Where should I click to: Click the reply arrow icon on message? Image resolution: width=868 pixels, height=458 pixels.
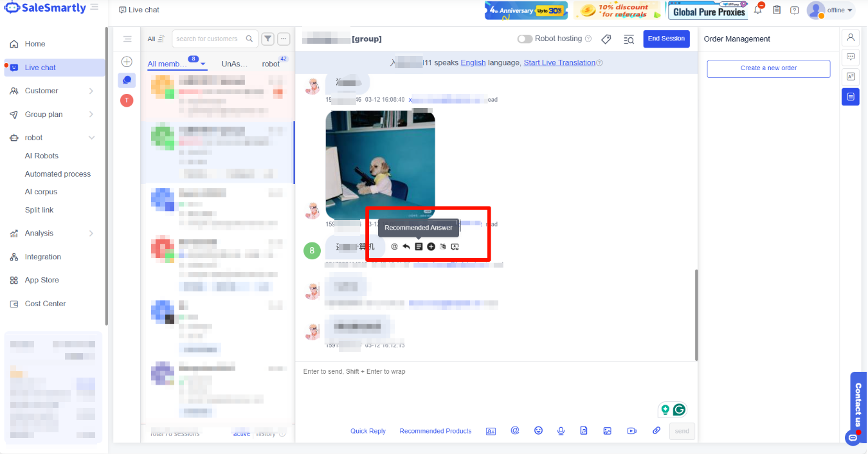(406, 247)
